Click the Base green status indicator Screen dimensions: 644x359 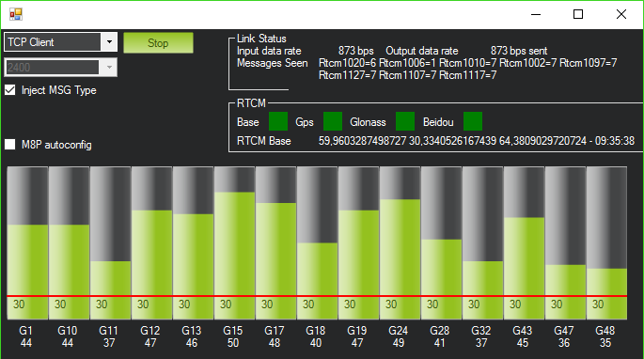point(278,121)
